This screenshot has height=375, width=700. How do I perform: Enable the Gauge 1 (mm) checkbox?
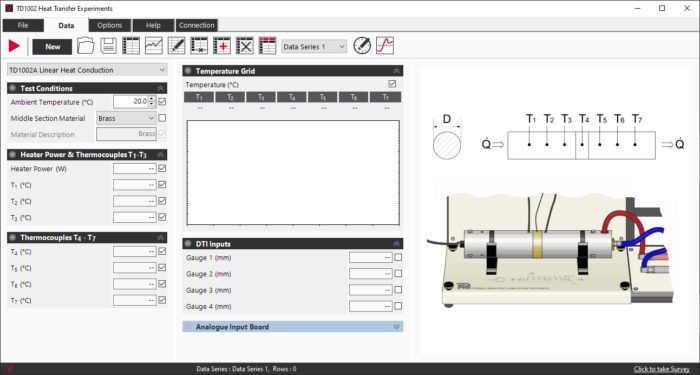pyautogui.click(x=398, y=257)
